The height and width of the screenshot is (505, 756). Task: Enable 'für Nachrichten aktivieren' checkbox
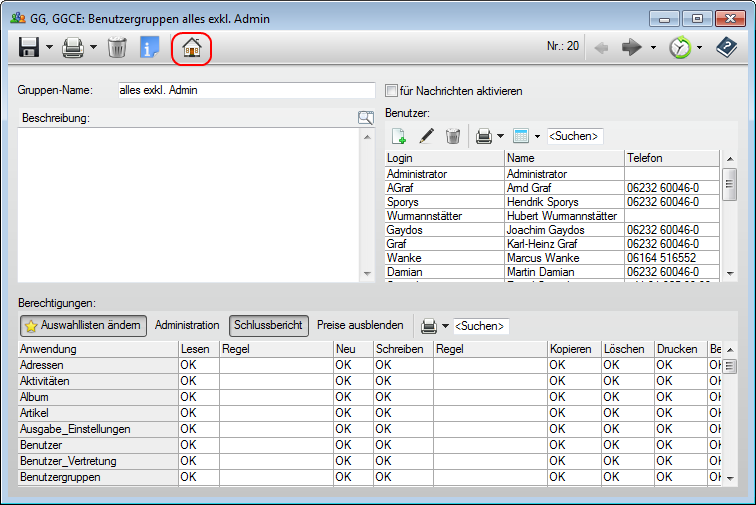click(x=392, y=91)
